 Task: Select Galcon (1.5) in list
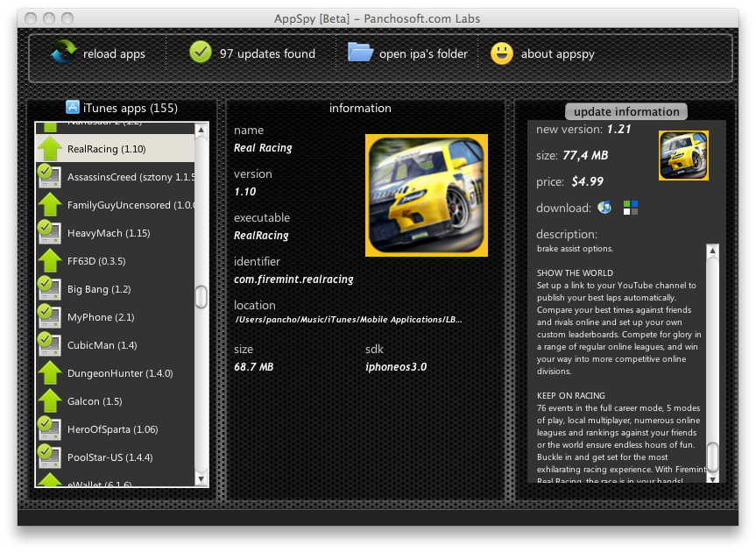pos(116,400)
